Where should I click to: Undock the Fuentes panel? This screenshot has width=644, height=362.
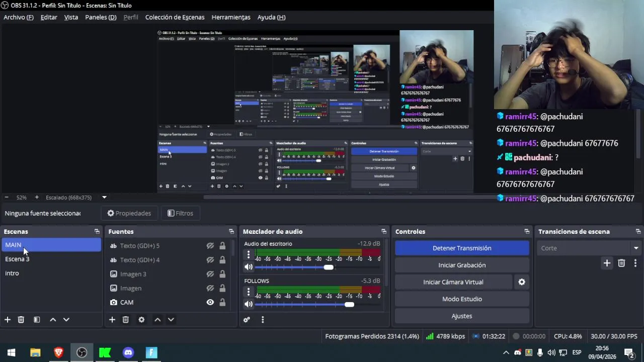(x=231, y=232)
